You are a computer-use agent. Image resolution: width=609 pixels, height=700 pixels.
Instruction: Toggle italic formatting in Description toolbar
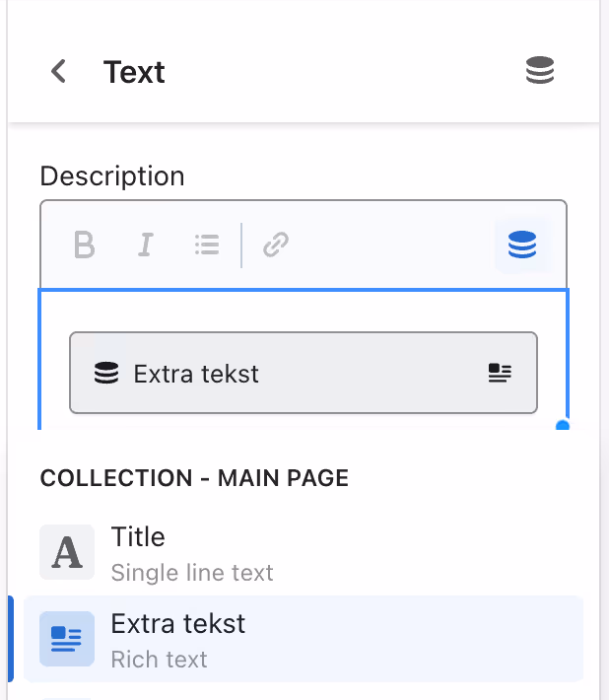(x=146, y=245)
